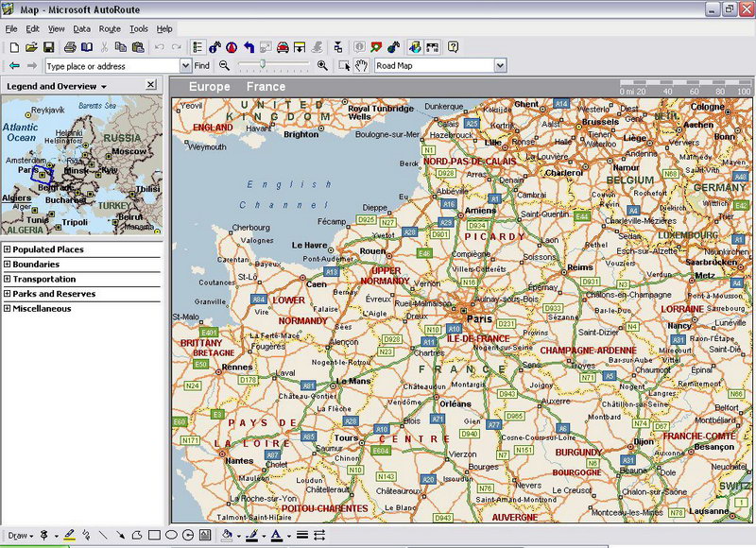
Task: Open the Data menu
Action: coord(82,29)
